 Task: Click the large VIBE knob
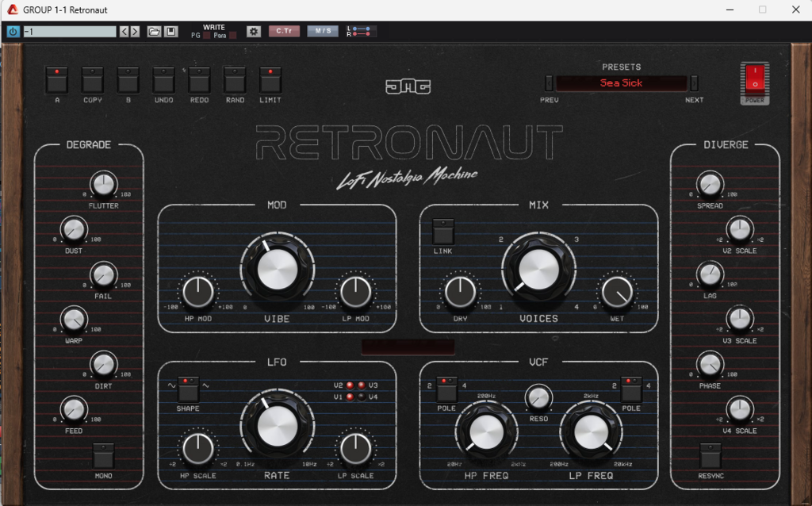coord(277,270)
